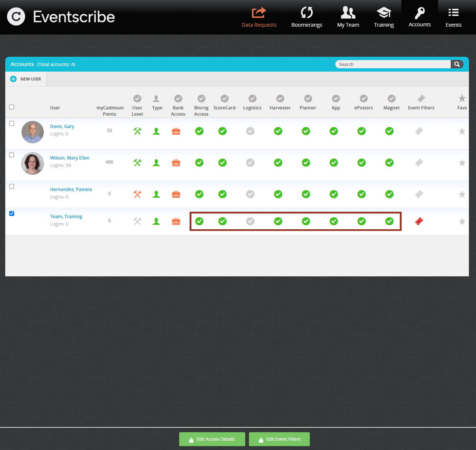Open Team, Training account link
Screen dimensions: 476x450
click(66, 217)
